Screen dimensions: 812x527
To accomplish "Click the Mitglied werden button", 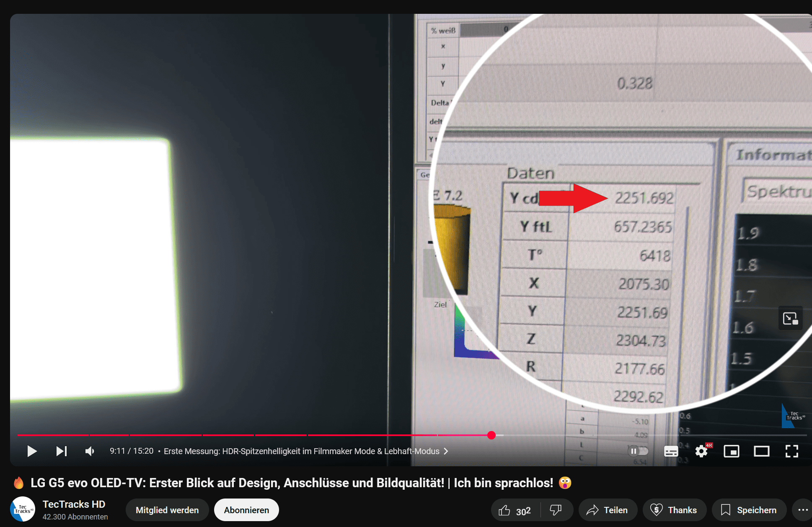I will [167, 510].
